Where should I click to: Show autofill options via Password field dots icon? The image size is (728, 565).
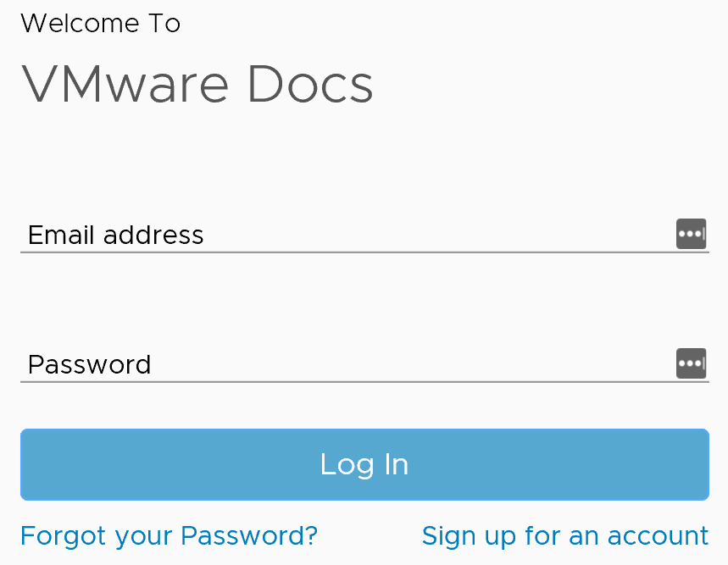[x=691, y=363]
